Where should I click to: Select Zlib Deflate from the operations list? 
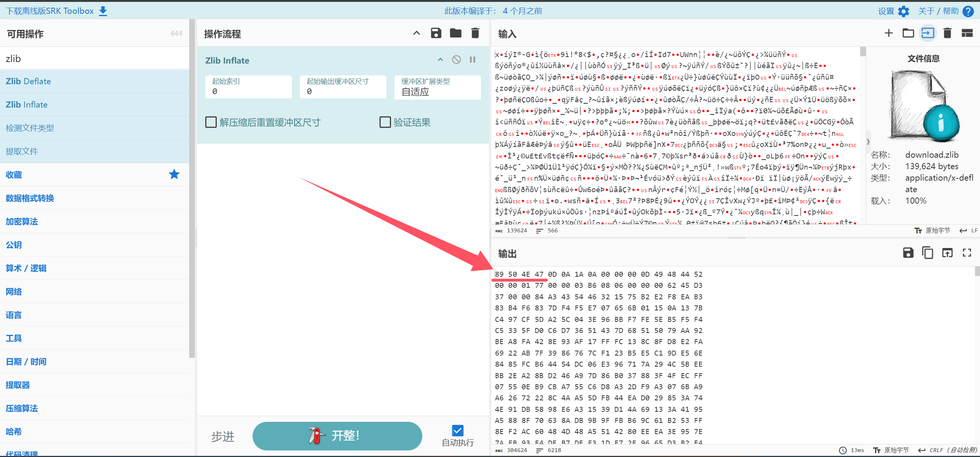click(x=28, y=81)
